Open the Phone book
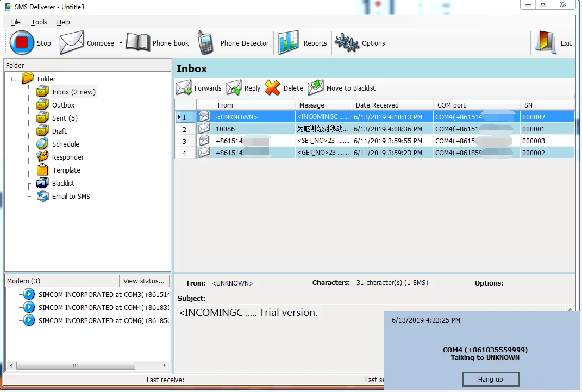Viewport: 582px width, 392px height. (x=138, y=43)
